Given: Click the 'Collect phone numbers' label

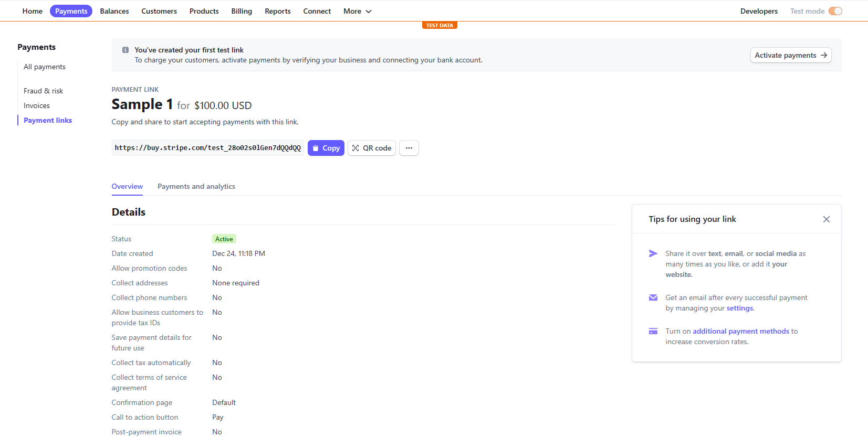Looking at the screenshot, I should click(149, 297).
